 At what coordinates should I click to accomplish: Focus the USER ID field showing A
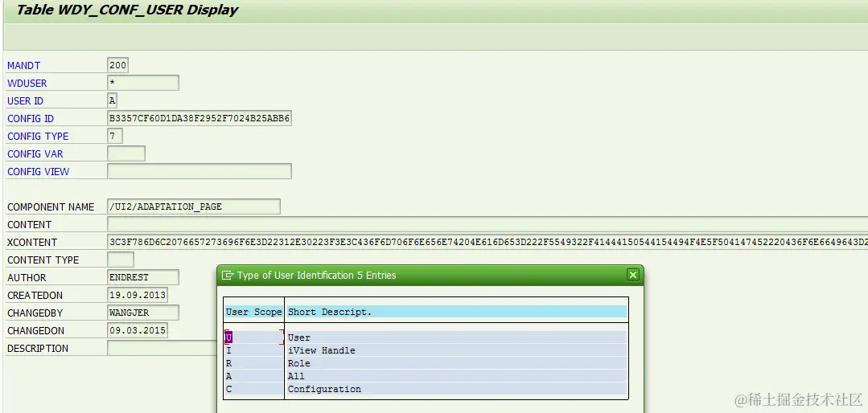[113, 100]
